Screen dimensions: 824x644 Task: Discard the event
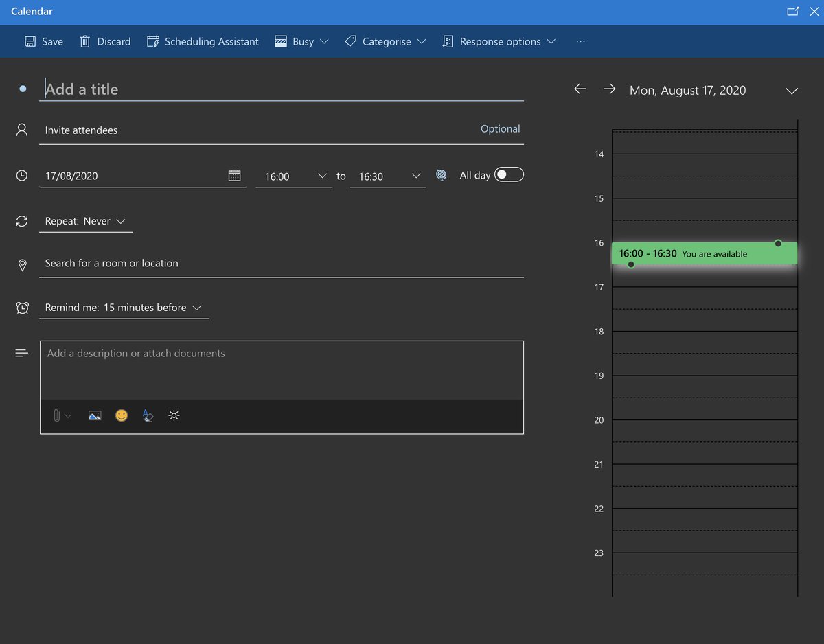pos(104,41)
